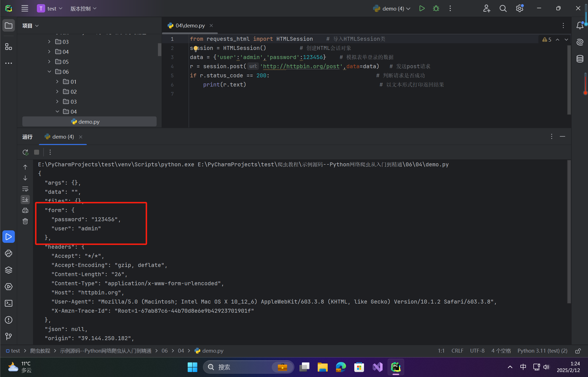Rerun the demo (4) run configuration
The height and width of the screenshot is (377, 588).
pyautogui.click(x=25, y=152)
